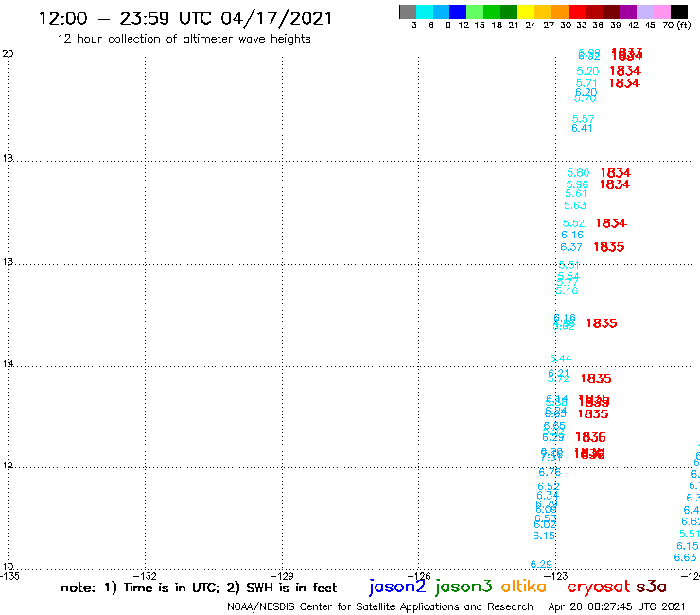Click the red '1834' time beside 5.52
700x615 pixels.
(612, 223)
